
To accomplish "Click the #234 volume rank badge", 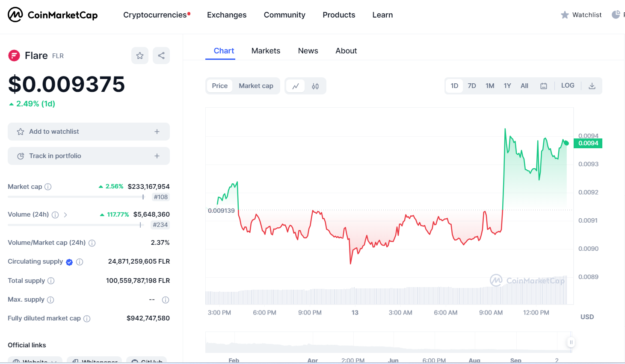I will click(160, 225).
